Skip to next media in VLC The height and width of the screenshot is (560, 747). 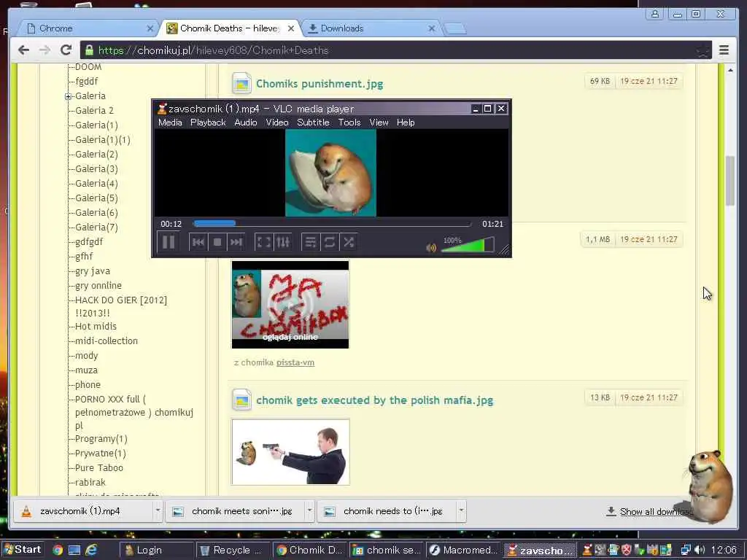tap(236, 242)
